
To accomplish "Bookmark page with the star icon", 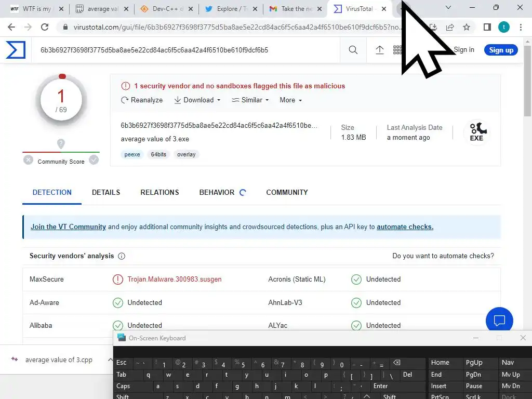I will point(467,27).
